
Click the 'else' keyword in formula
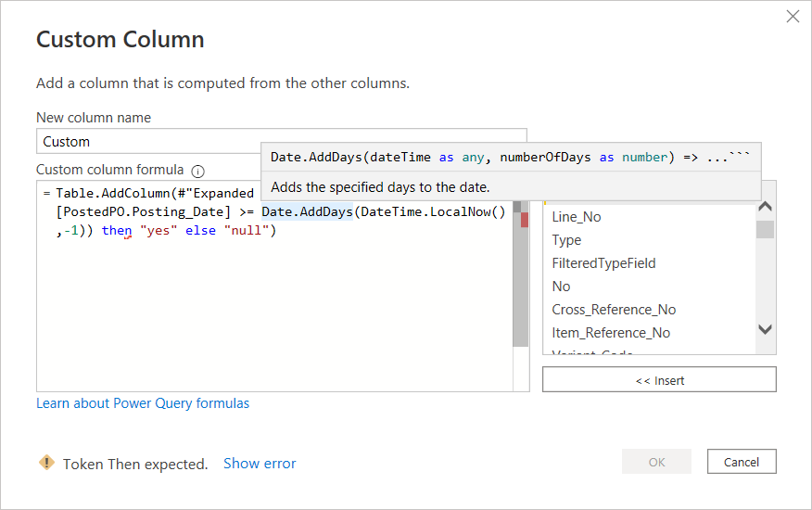pyautogui.click(x=200, y=231)
